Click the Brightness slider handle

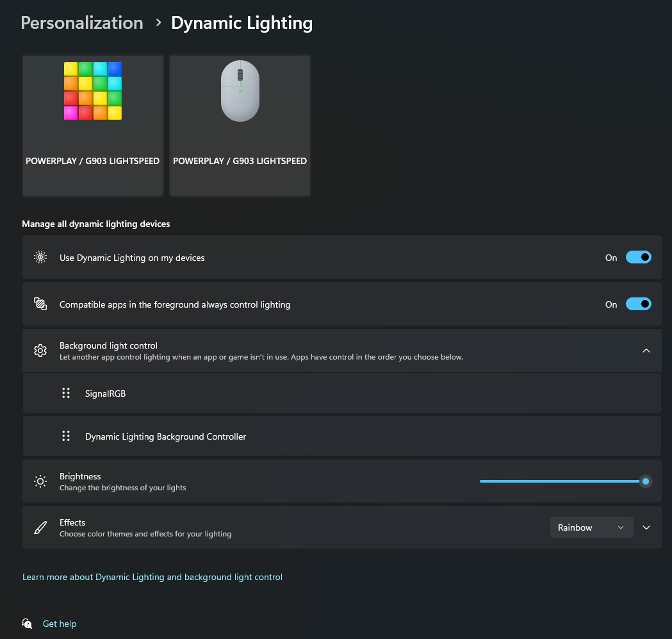click(646, 481)
